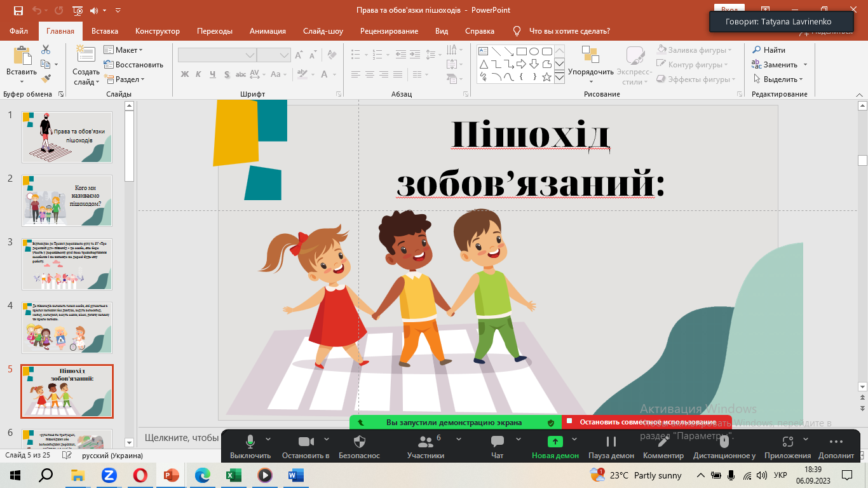The width and height of the screenshot is (868, 488).
Task: Expand the Раздел section dropdown
Action: [125, 79]
